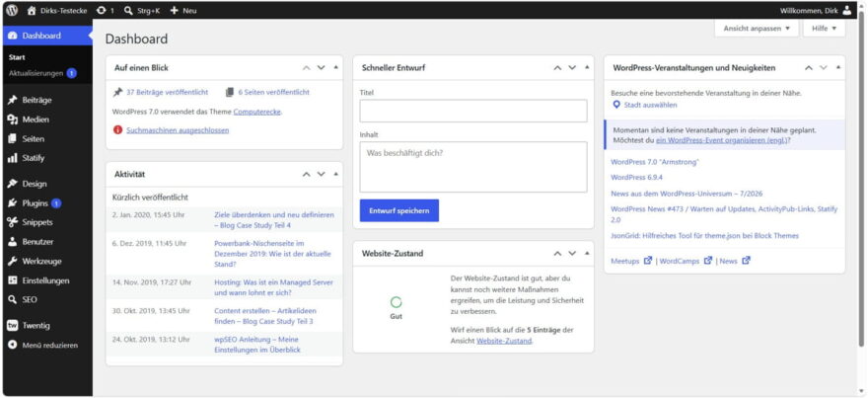Move Website-Zustand widget up
This screenshot has width=868, height=398.
pos(557,254)
